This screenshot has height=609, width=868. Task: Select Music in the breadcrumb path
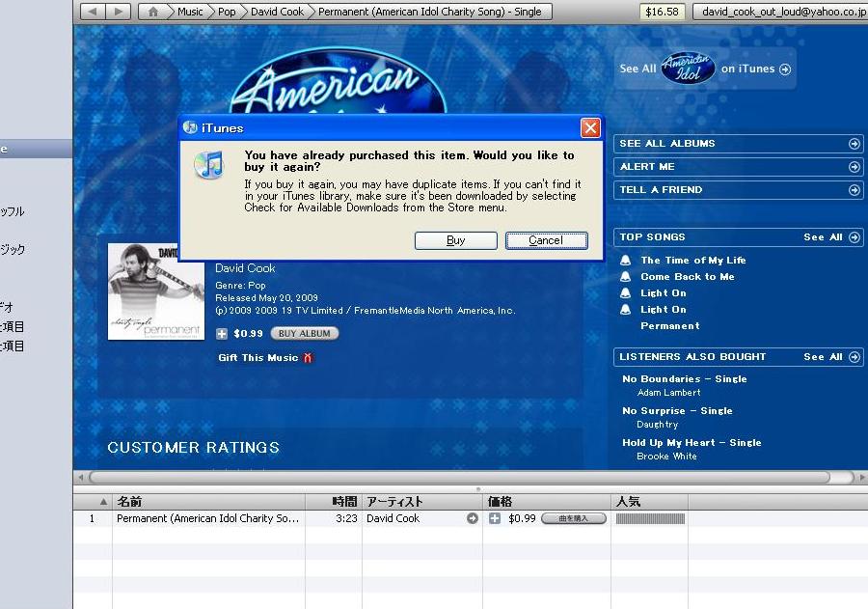click(x=190, y=11)
